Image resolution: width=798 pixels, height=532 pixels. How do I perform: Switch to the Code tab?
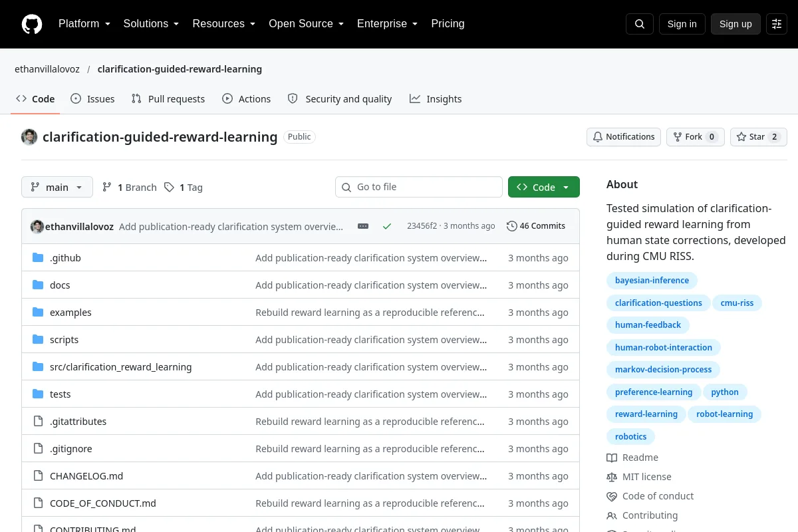(x=35, y=99)
